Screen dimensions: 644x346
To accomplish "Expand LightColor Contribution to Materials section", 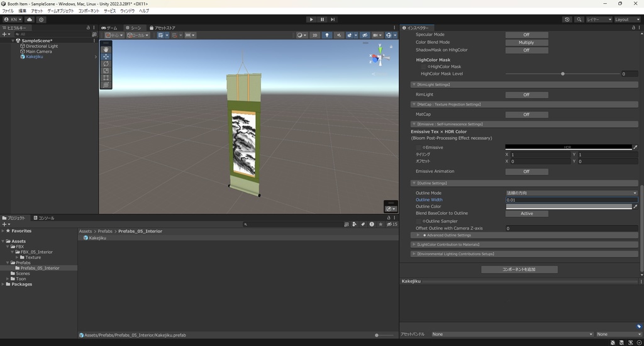I will tap(414, 245).
